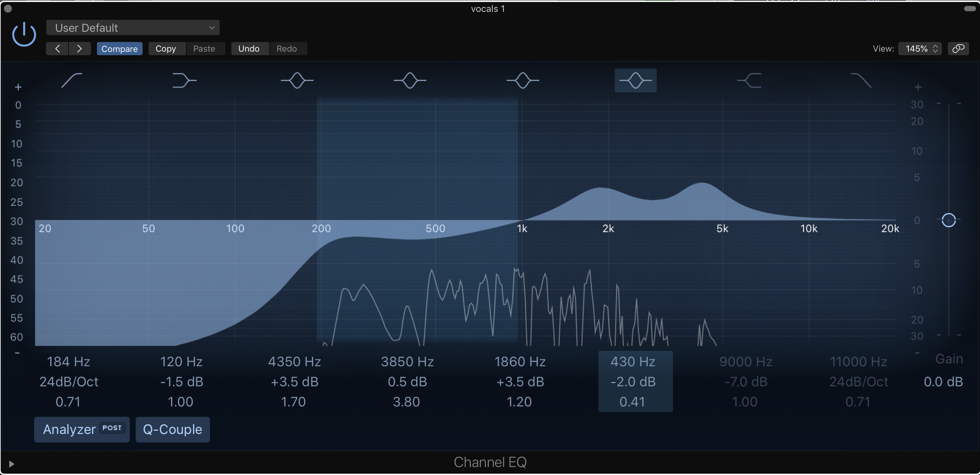
Task: Click the minus on the gain scale
Action: [x=917, y=353]
